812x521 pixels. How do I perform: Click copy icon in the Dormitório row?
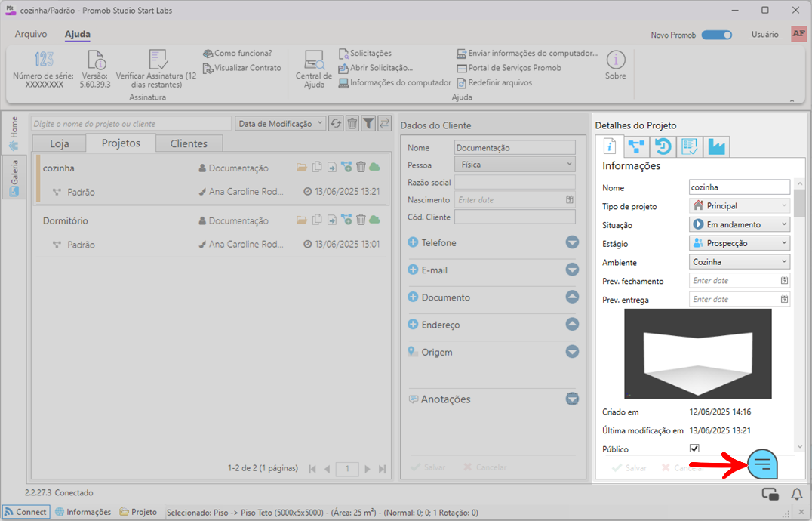point(317,220)
